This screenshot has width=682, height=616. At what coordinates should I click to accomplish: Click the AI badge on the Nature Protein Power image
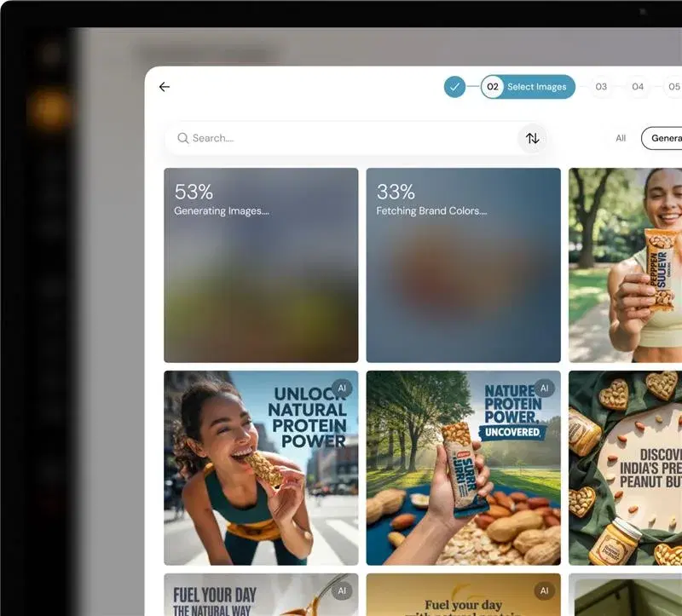point(543,387)
